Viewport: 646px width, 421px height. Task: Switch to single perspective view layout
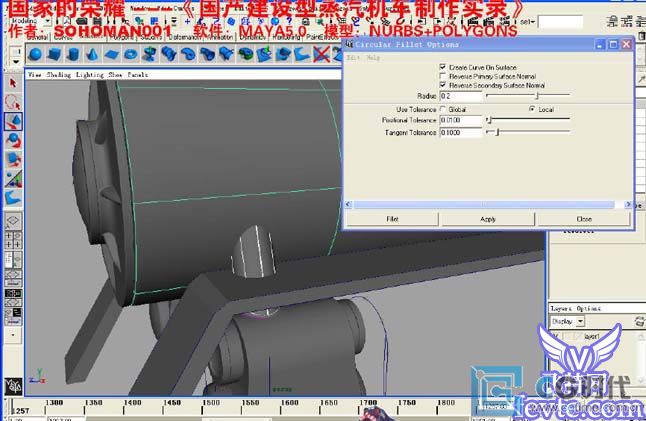coord(13,220)
